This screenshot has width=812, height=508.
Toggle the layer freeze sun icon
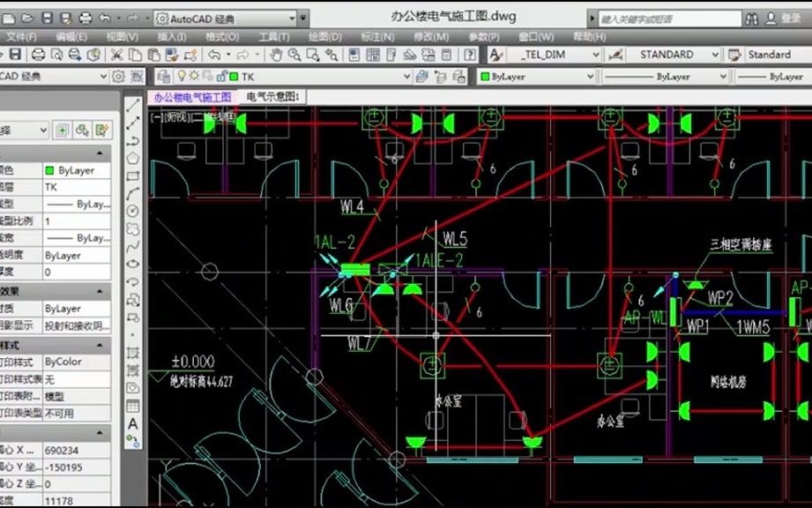(194, 76)
